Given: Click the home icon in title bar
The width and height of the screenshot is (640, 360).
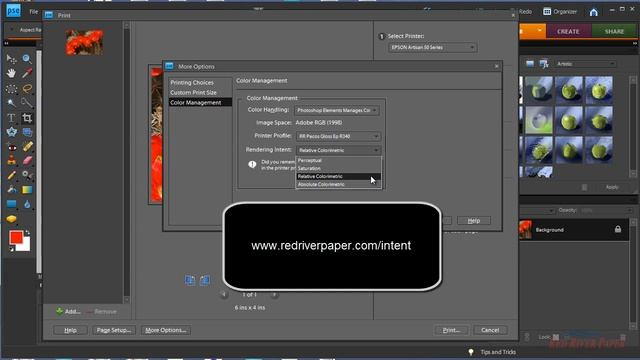Looking at the screenshot, I should (594, 12).
